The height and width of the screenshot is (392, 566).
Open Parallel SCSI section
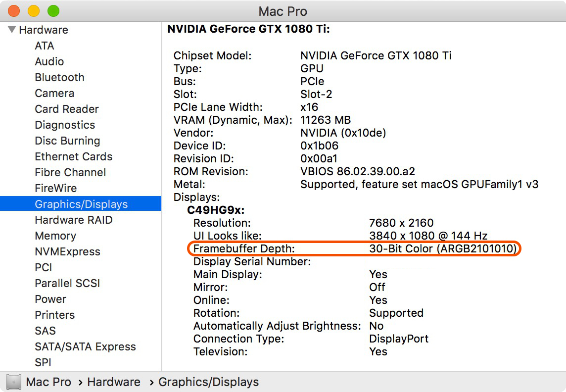(67, 283)
